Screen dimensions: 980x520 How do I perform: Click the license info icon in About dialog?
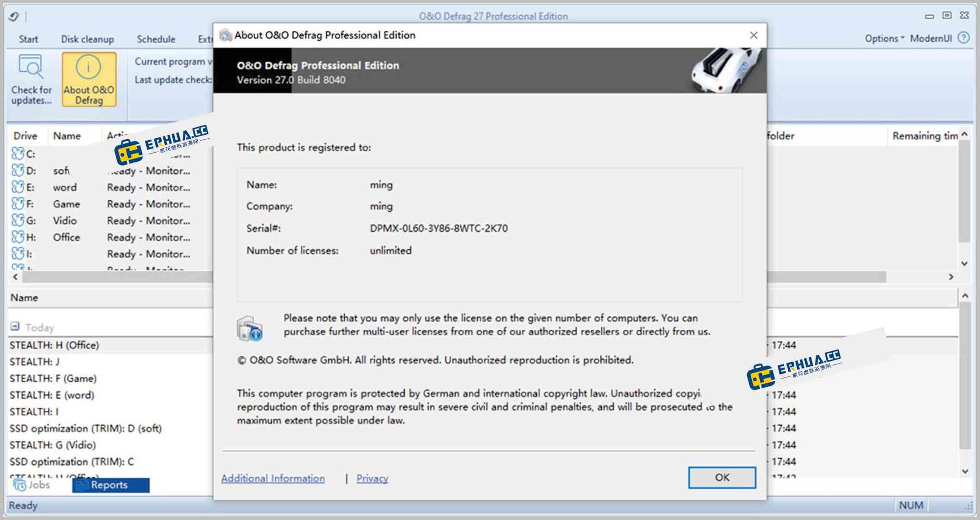(x=249, y=329)
